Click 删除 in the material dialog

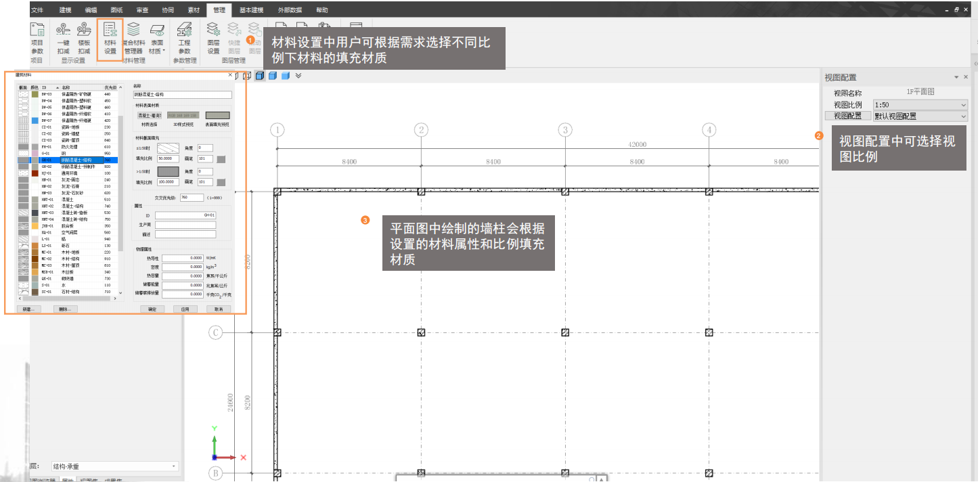click(x=65, y=309)
